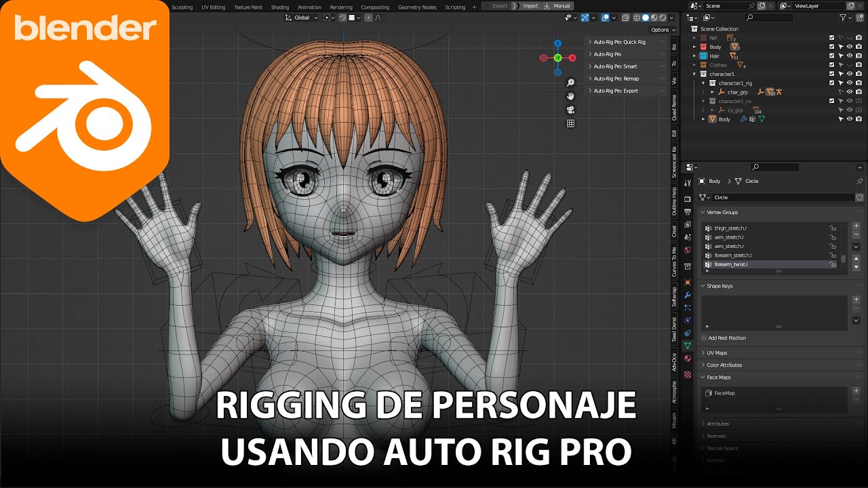Open Output properties tab icon
Viewport: 868px width, 488px height.
(688, 211)
